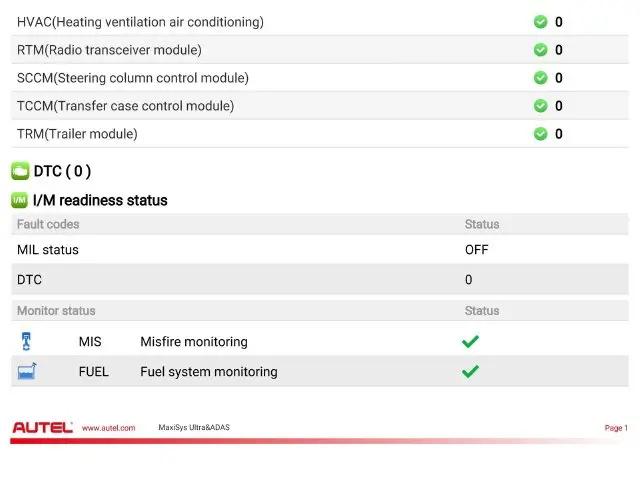Click the Trailer module green status icon
The width and height of the screenshot is (640, 480).
[x=540, y=133]
